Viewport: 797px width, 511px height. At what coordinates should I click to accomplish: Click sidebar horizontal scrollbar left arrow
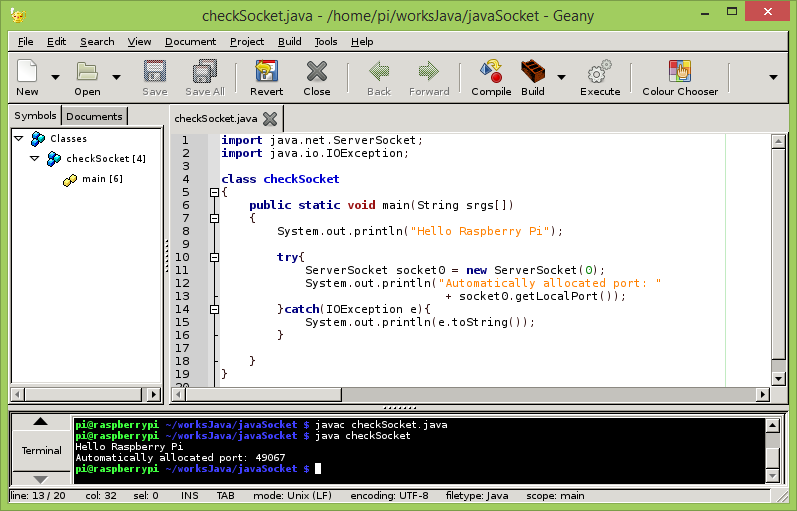click(x=18, y=394)
